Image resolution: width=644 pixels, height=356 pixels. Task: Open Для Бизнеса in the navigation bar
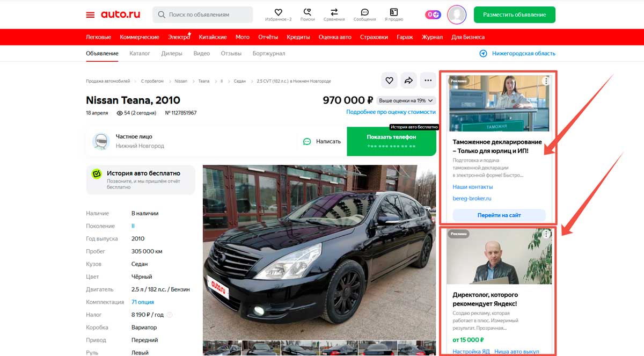[468, 37]
